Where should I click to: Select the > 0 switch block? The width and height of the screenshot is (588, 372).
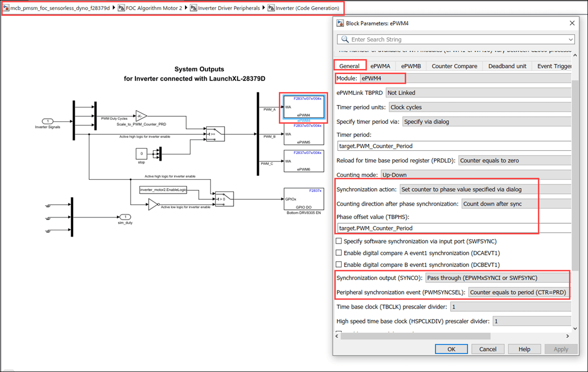click(x=224, y=199)
